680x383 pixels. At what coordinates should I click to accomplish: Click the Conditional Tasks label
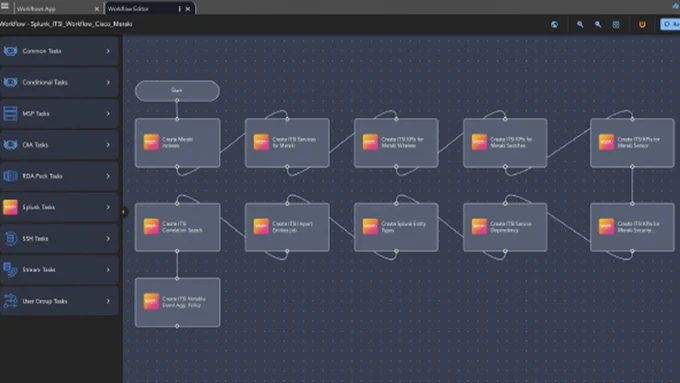[x=45, y=82]
